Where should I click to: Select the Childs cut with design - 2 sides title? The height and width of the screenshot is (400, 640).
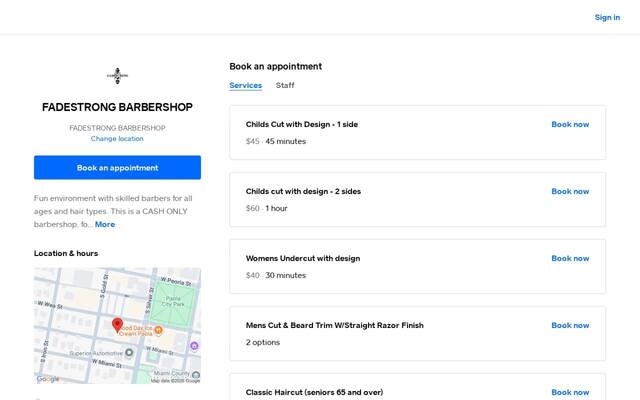[x=303, y=191]
